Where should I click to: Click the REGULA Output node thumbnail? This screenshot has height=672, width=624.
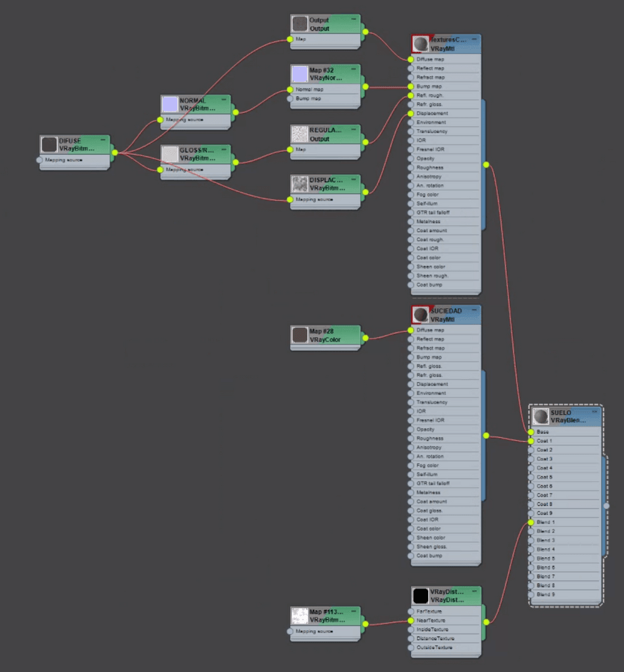click(300, 134)
